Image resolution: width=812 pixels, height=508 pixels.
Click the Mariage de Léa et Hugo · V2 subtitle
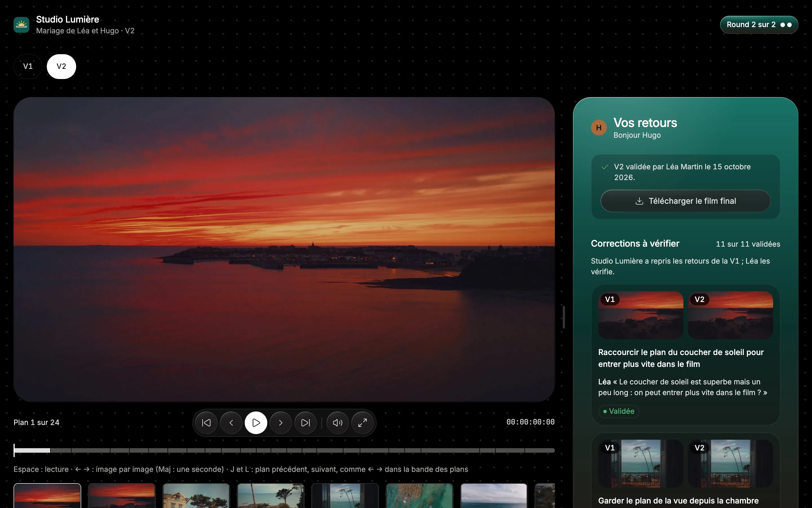(85, 31)
